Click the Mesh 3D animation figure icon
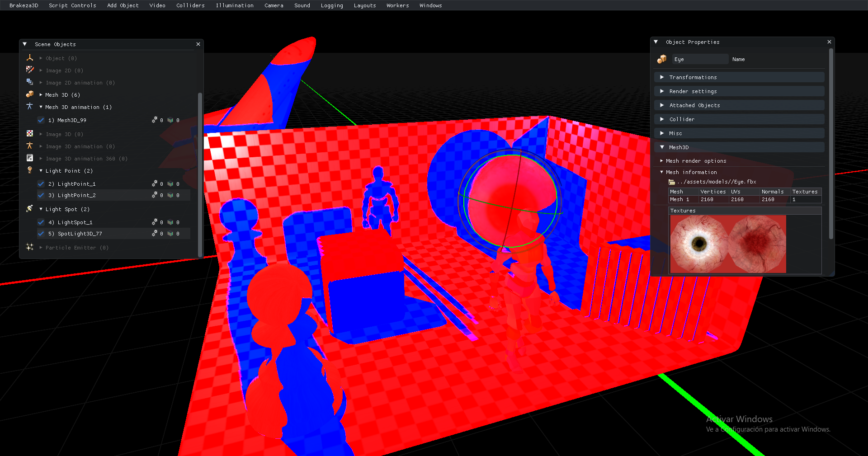This screenshot has height=456, width=868. [x=30, y=107]
